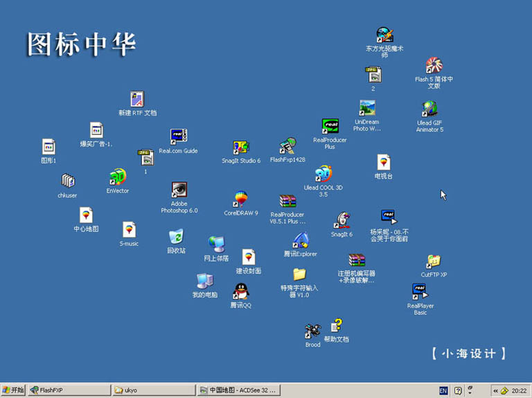Select the UniDream Photo W... shortcut
Screen dimensions: 532x398
[367, 108]
